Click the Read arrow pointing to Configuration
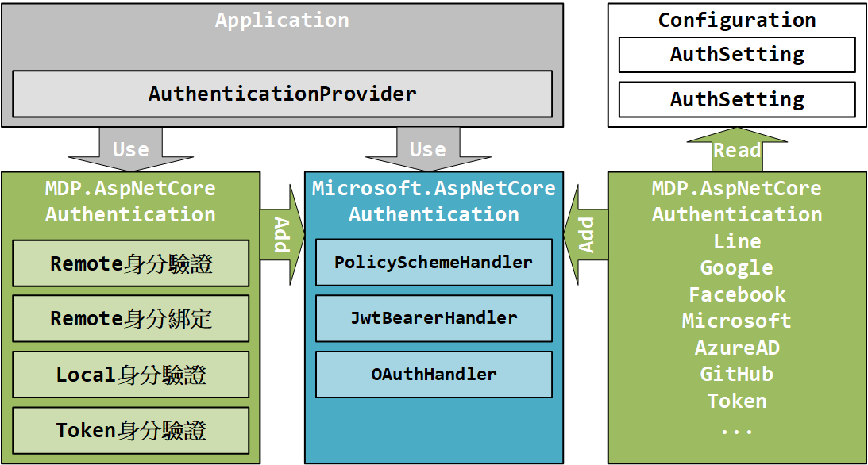The width and height of the screenshot is (868, 465). pyautogui.click(x=737, y=150)
